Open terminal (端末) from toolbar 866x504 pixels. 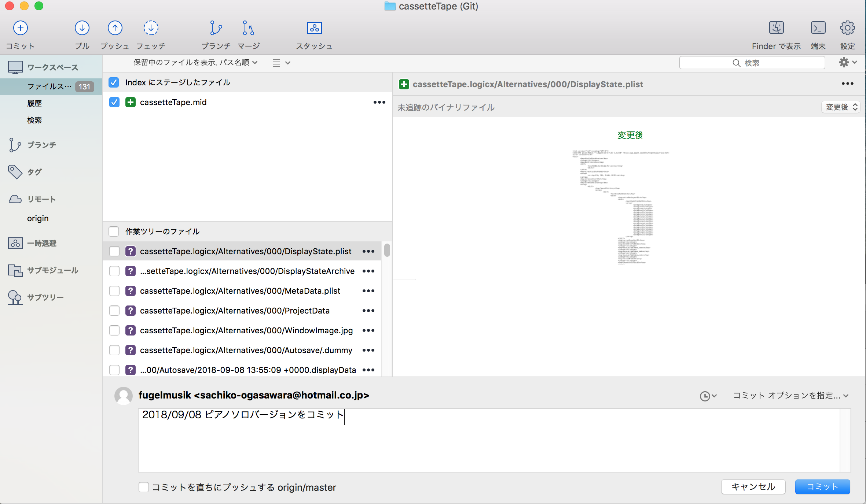pyautogui.click(x=818, y=28)
